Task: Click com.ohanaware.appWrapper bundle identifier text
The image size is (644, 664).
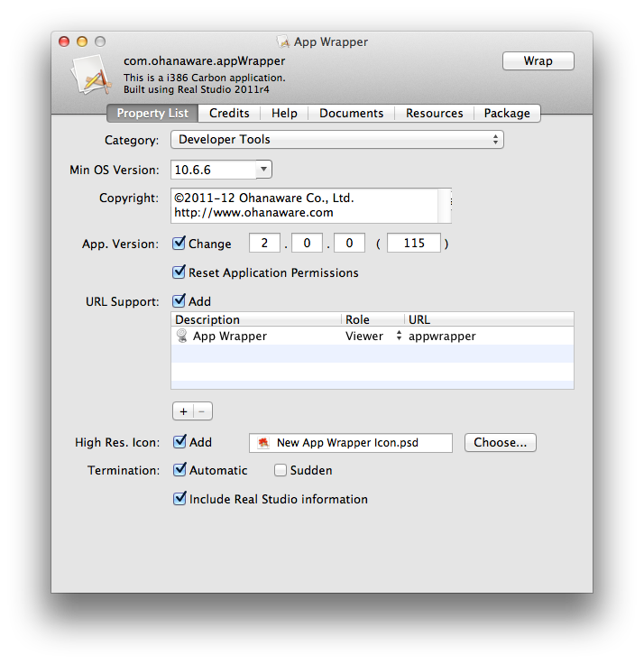Action: 205,61
